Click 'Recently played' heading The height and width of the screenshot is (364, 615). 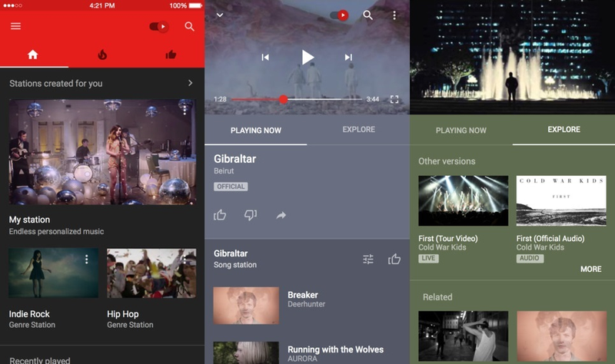[40, 360]
